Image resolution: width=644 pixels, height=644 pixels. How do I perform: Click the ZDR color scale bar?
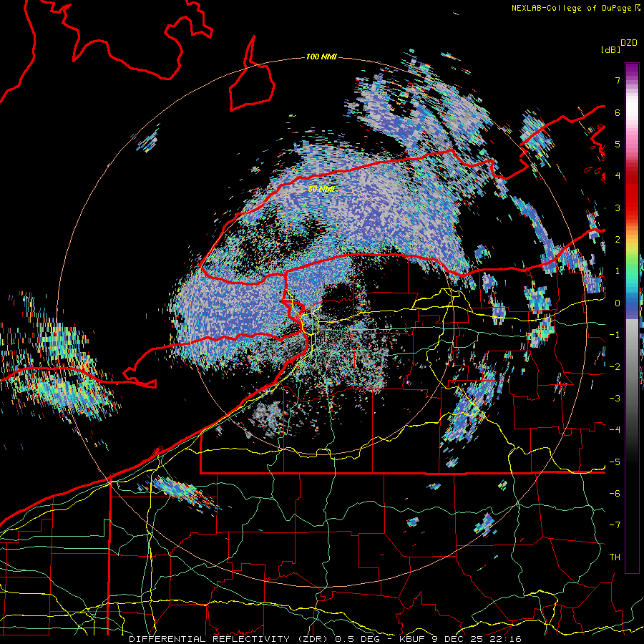[x=632, y=318]
